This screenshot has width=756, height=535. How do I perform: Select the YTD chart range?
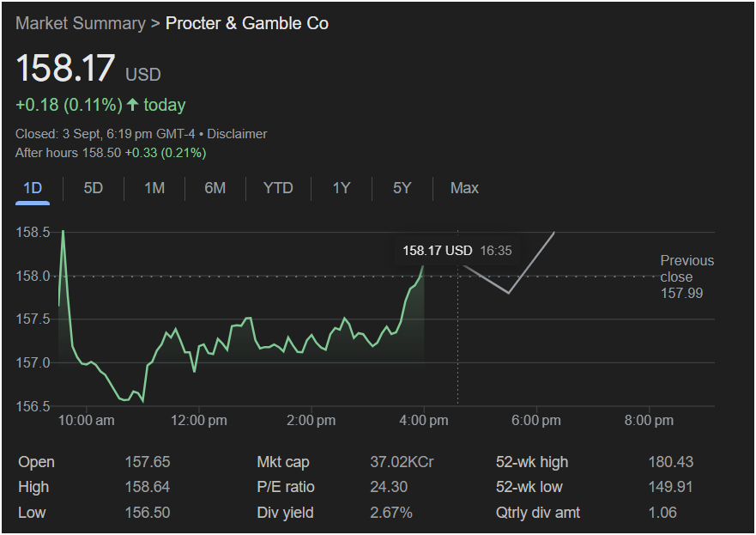278,188
